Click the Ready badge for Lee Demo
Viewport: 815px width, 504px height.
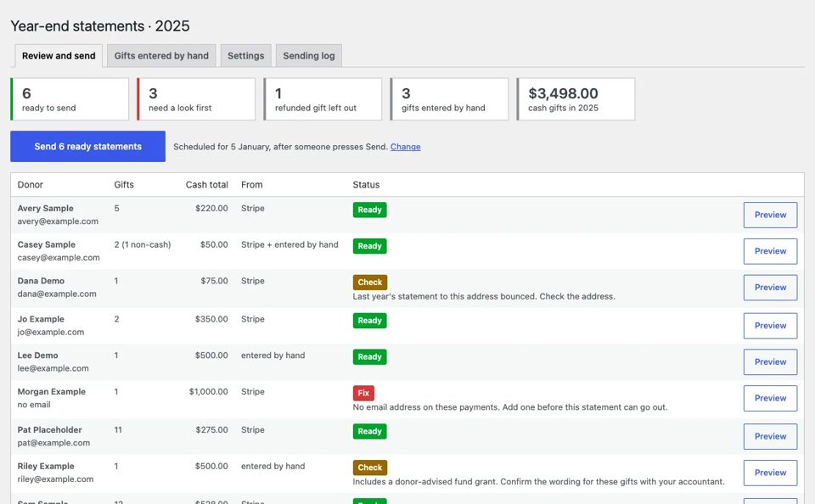[x=369, y=357]
